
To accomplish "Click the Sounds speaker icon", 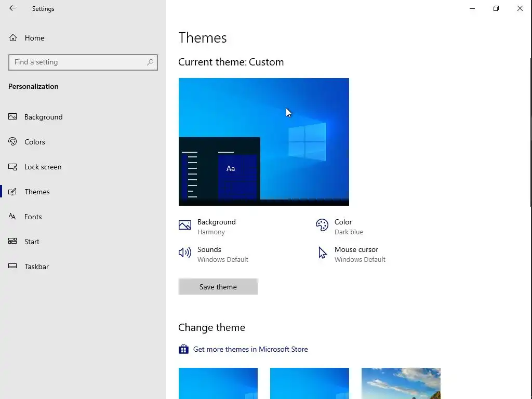I will pyautogui.click(x=185, y=252).
